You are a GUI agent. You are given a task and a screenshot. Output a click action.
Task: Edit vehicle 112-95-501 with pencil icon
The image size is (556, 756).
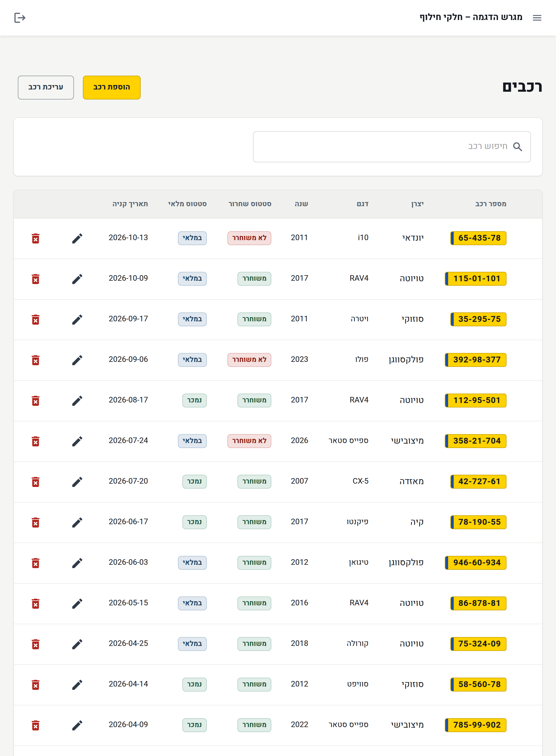coord(77,400)
